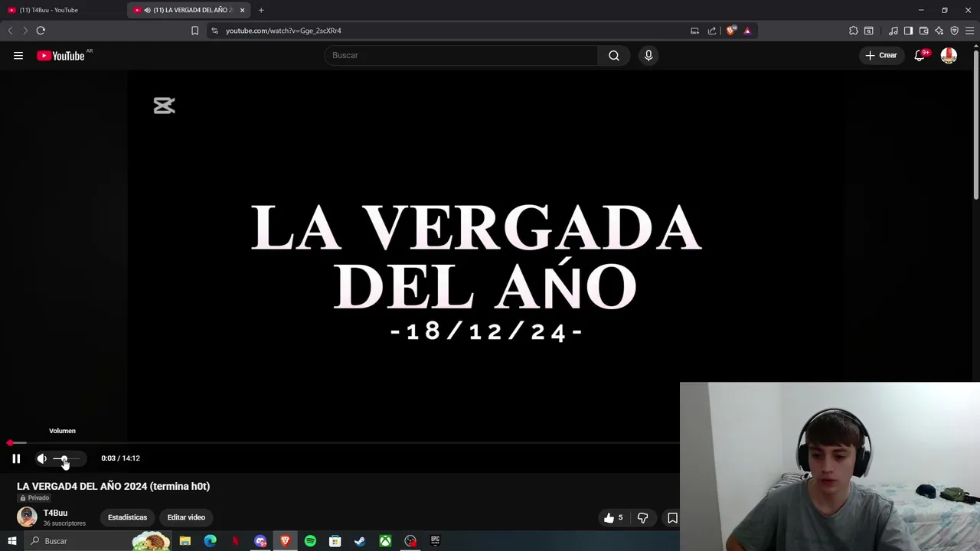Open the Brave VPN shield icon
The height and width of the screenshot is (551, 980).
point(955,31)
